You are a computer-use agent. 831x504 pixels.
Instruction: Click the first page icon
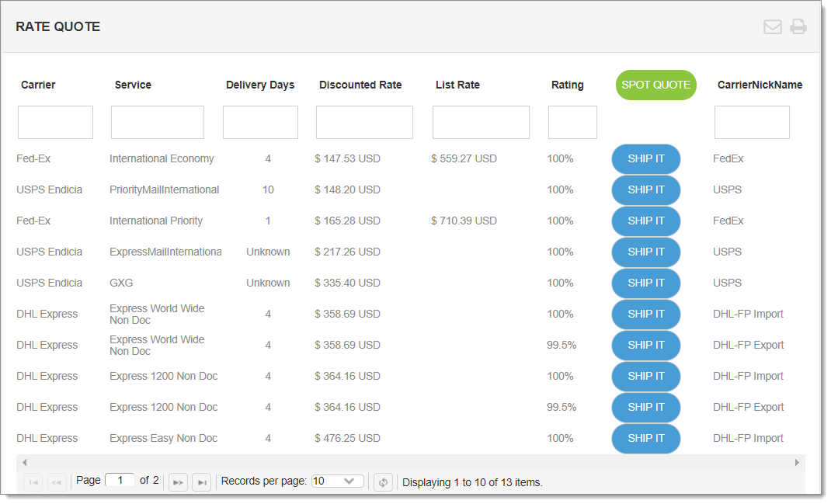pyautogui.click(x=33, y=481)
